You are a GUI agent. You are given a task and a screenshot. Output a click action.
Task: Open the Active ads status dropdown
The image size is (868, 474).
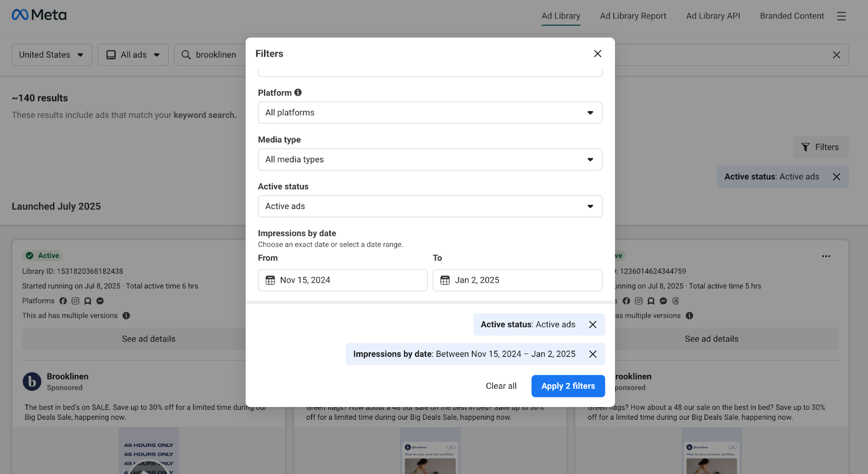[430, 206]
